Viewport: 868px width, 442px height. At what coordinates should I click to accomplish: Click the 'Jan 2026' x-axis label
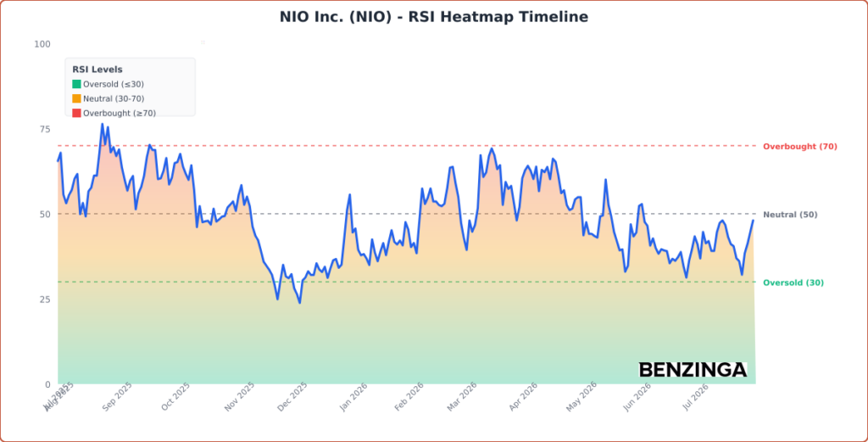tap(353, 396)
